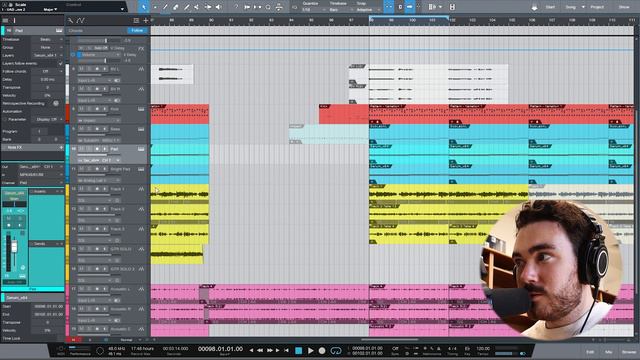Open the Song page dropdown arrow

(x=583, y=7)
